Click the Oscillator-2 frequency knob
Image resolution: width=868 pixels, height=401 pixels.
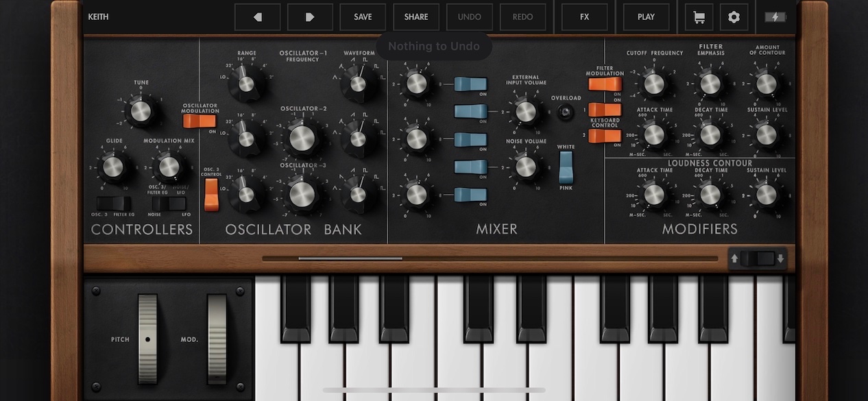(302, 138)
